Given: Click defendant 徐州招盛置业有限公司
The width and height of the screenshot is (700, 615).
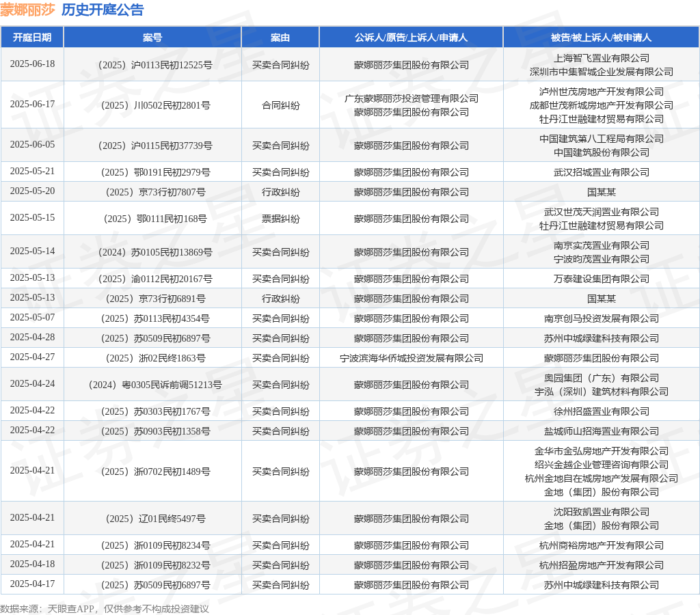Looking at the screenshot, I should 602,411.
